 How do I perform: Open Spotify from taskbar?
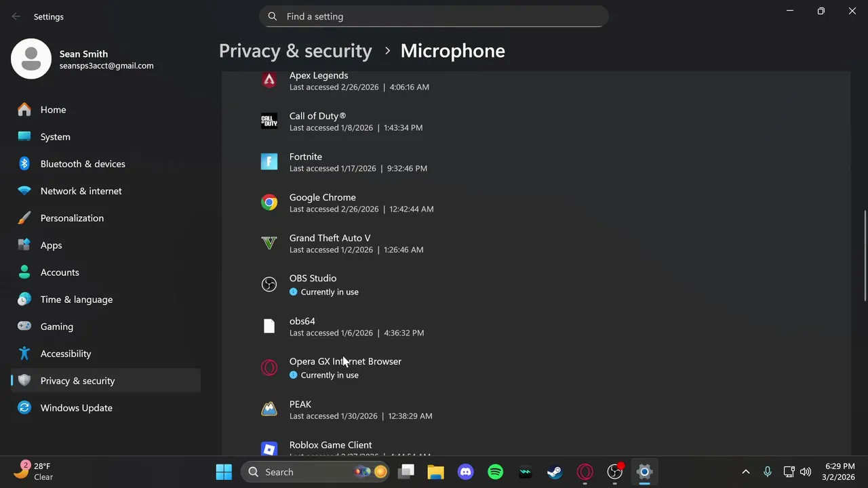(496, 472)
